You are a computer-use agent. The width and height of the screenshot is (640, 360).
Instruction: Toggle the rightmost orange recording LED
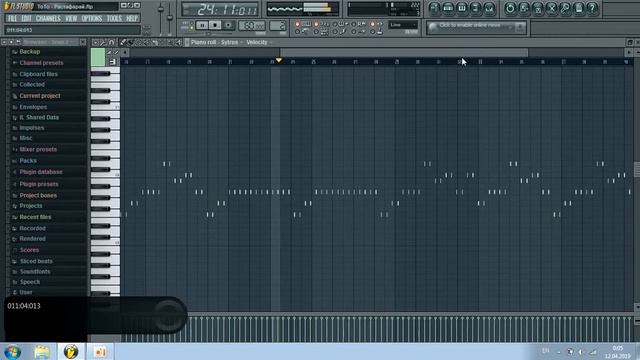(x=372, y=24)
